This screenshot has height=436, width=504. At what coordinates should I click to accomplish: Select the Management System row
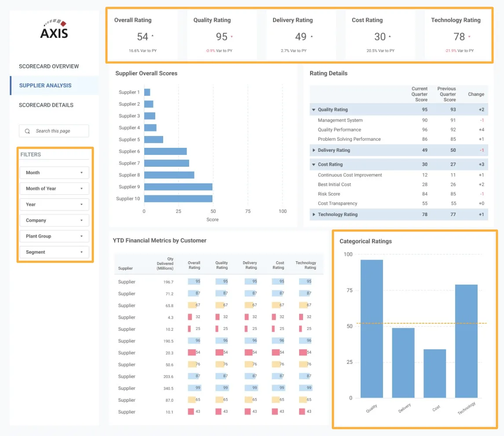coord(399,120)
